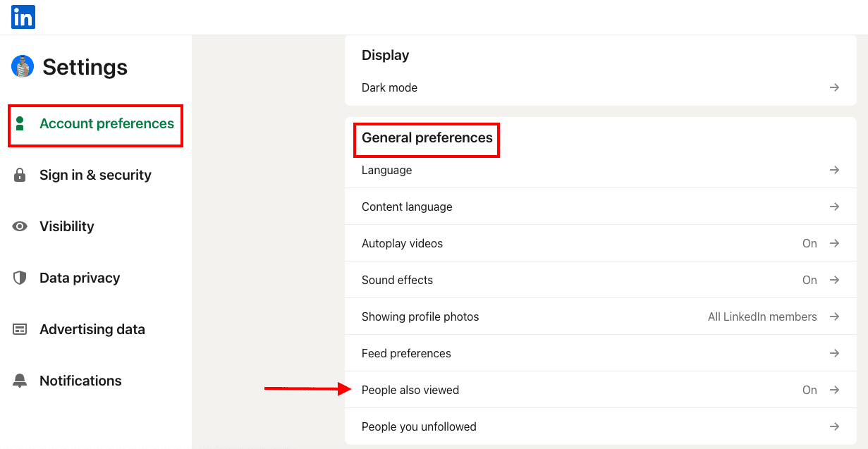Screen dimensions: 868x449
Task: Toggle Autoplay videos On setting
Action: coord(809,243)
